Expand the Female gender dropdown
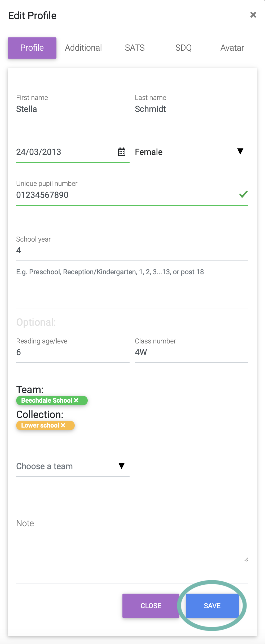The width and height of the screenshot is (265, 644). [x=191, y=152]
